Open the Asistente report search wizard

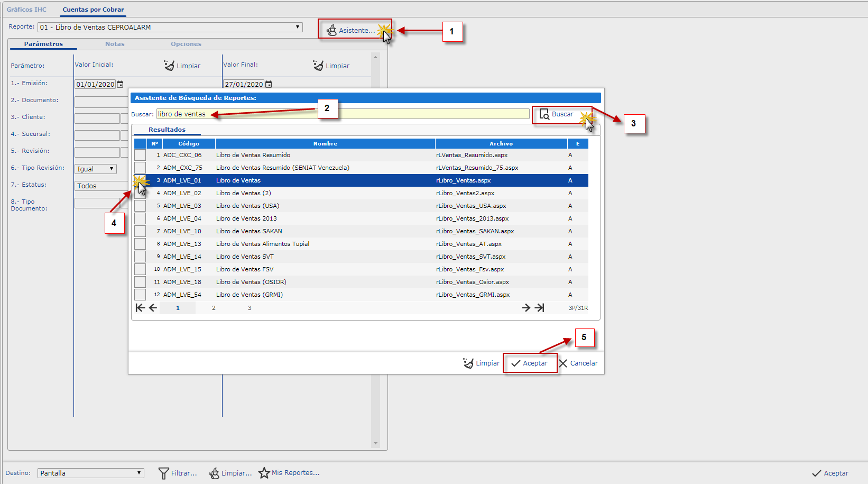(351, 30)
